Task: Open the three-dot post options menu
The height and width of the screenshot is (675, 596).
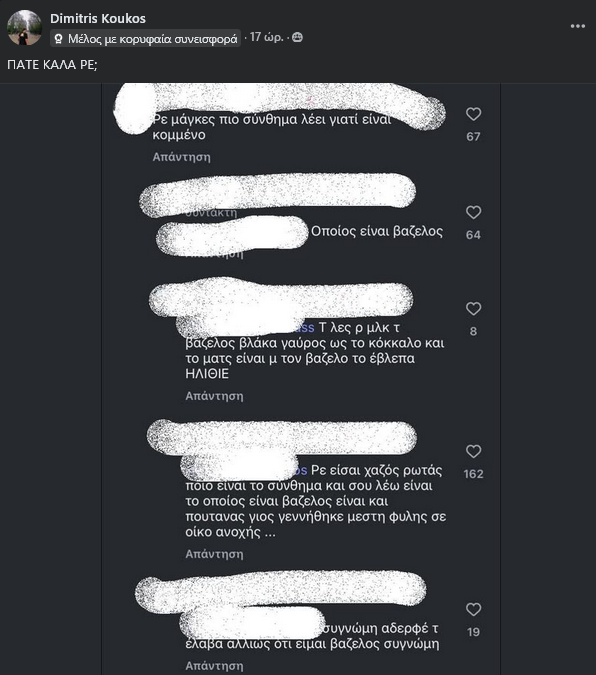Action: (x=577, y=26)
